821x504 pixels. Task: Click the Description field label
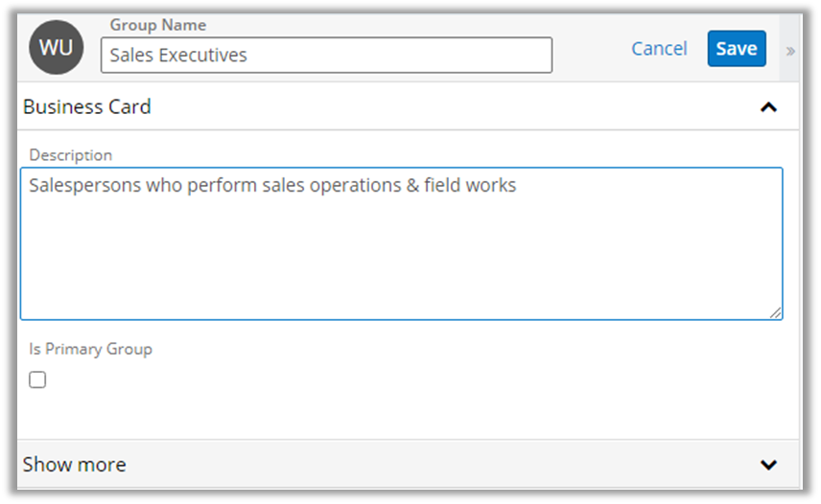click(x=70, y=155)
